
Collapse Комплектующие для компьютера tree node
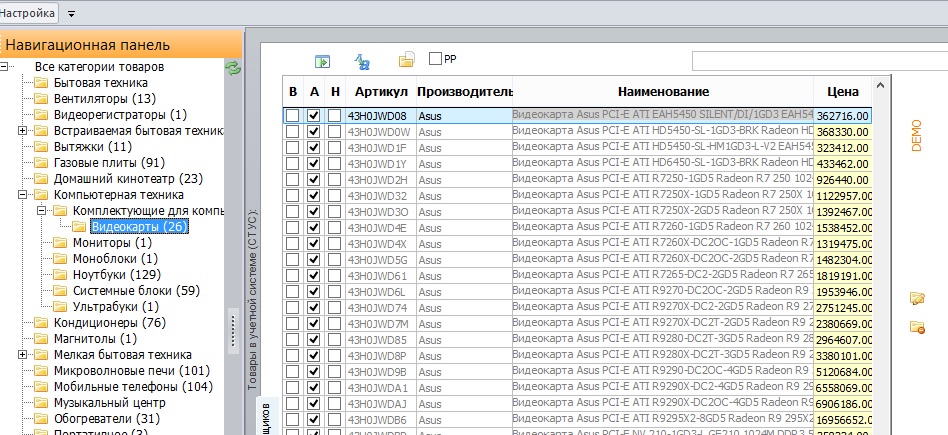click(42, 211)
